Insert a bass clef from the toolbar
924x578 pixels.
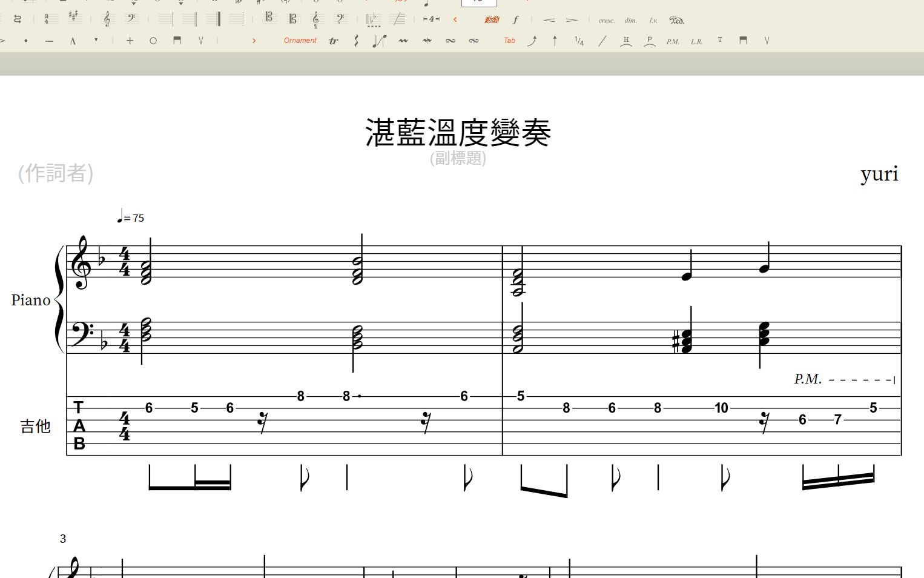132,19
